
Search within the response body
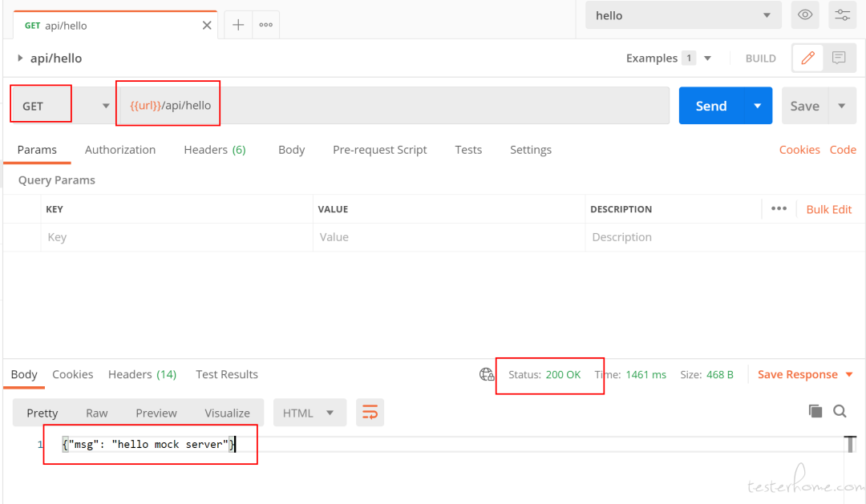[840, 411]
